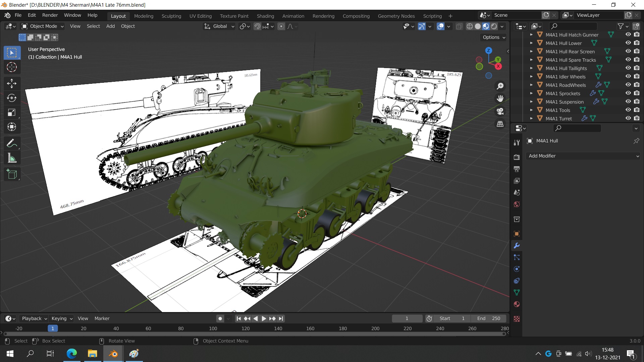
Task: Activate the Move tool
Action: coord(12,83)
